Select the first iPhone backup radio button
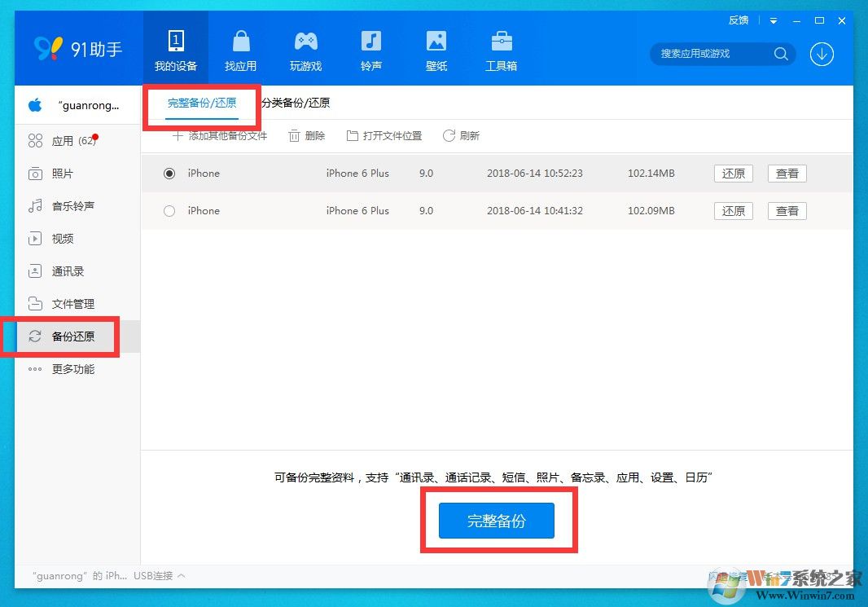868x607 pixels. 169,173
